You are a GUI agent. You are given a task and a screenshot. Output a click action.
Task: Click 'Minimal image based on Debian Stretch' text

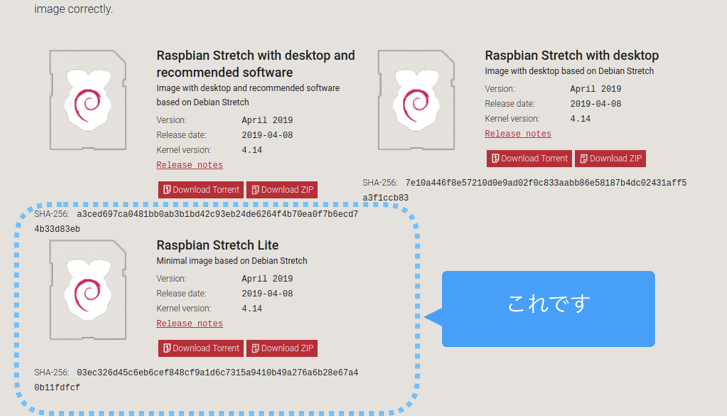pos(231,261)
